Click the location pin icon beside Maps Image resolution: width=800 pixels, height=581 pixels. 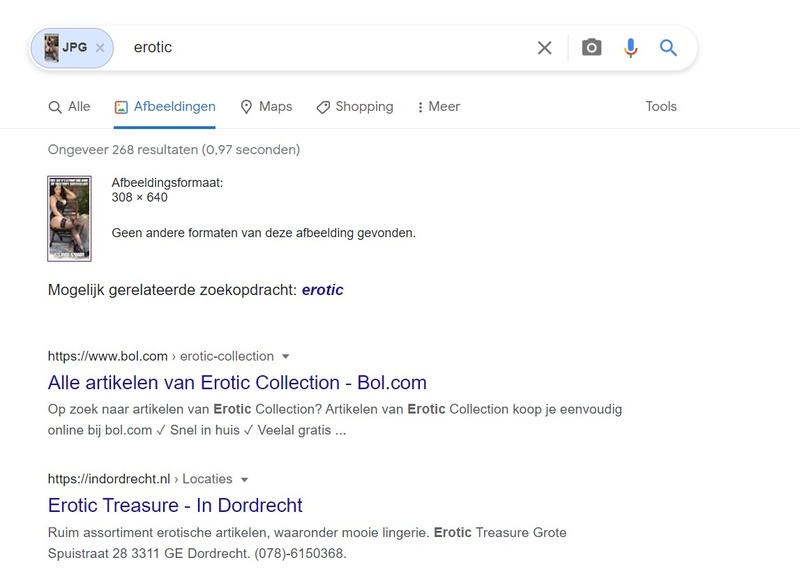(x=247, y=106)
